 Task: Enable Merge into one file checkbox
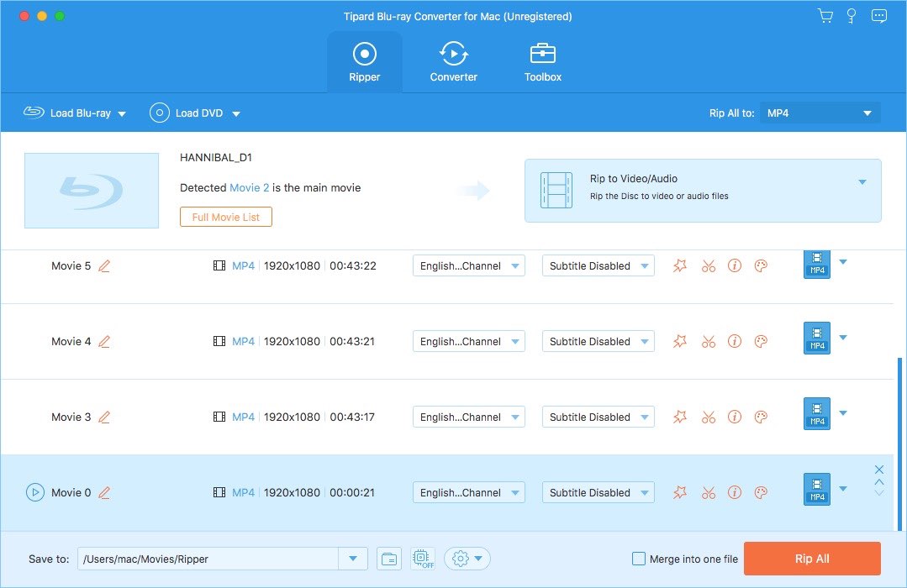(x=639, y=559)
